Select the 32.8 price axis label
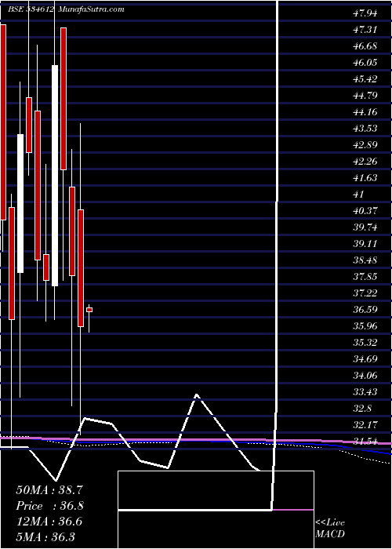 tap(362, 409)
